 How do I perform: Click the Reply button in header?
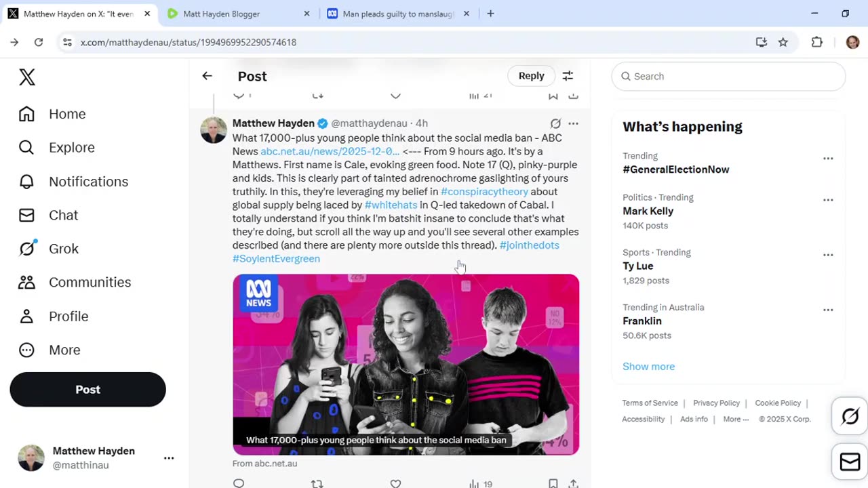tap(531, 76)
